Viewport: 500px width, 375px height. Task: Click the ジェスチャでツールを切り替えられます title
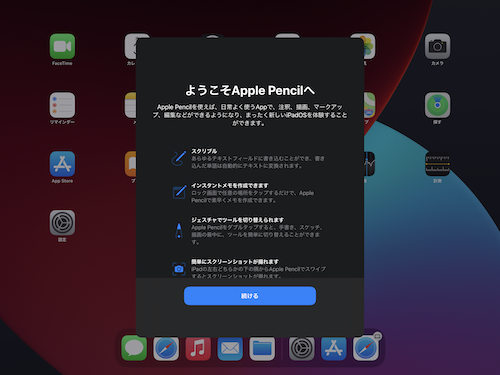237,220
